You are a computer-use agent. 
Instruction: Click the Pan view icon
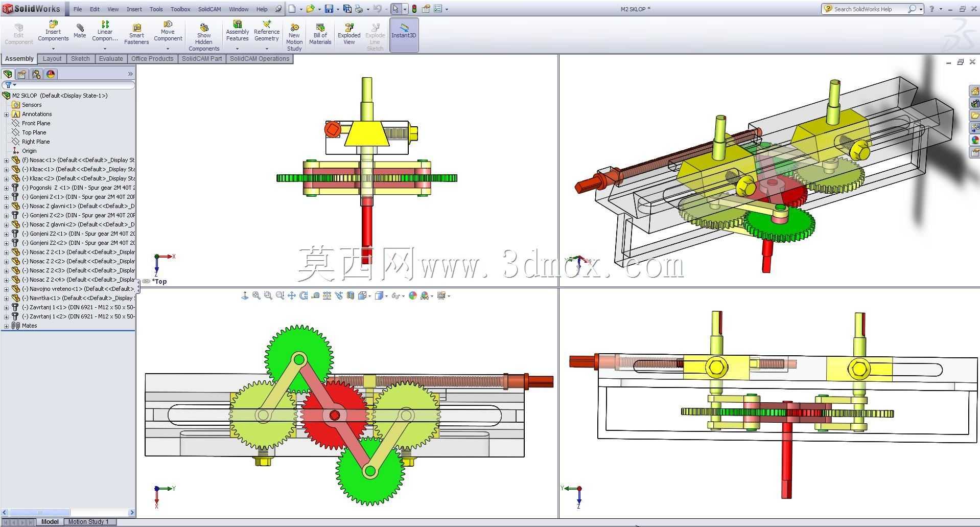click(x=292, y=295)
